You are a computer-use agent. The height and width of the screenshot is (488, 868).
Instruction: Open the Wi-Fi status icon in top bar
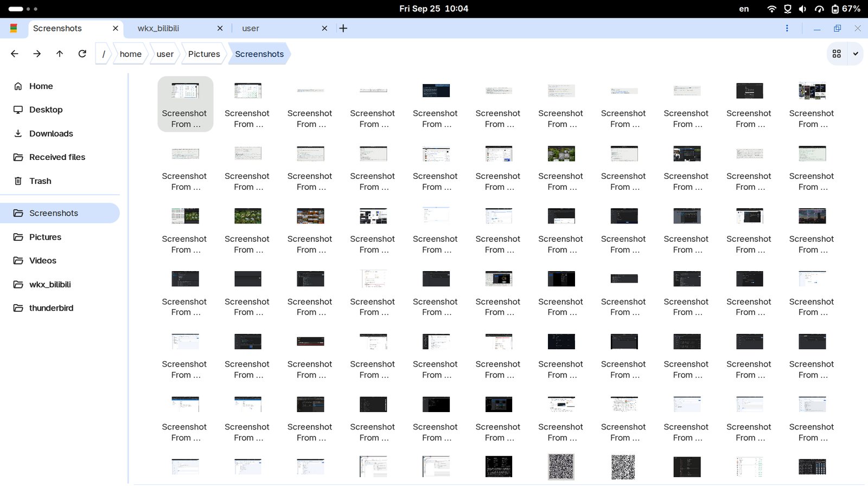[x=771, y=9]
